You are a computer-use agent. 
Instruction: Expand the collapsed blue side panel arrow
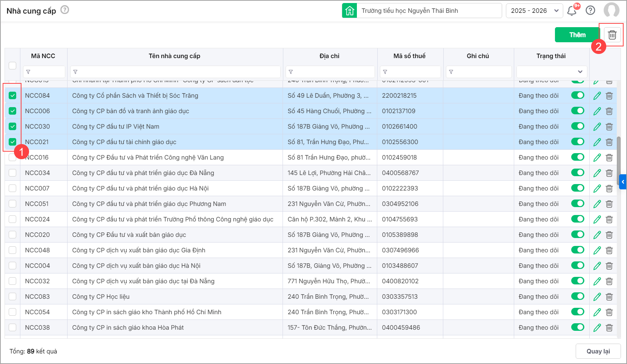622,182
